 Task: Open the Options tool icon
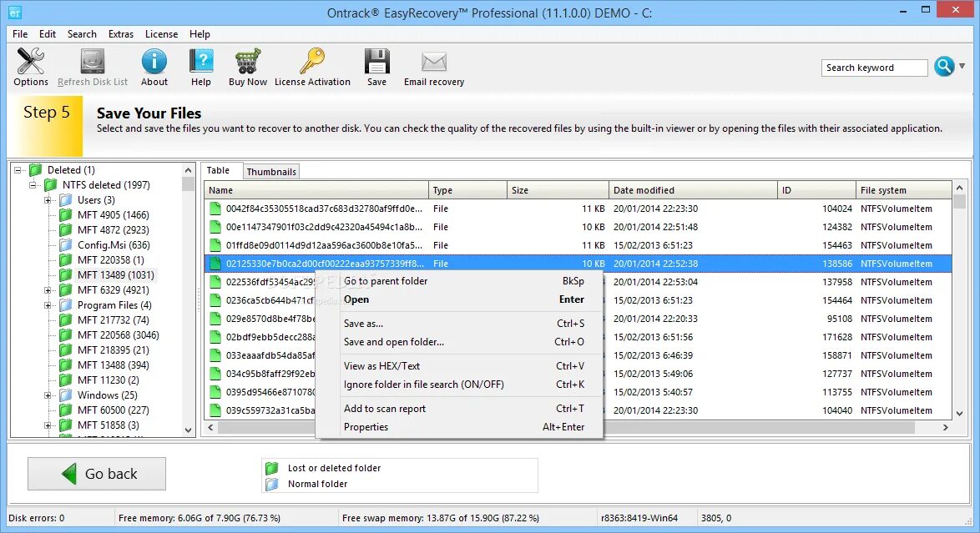[x=30, y=62]
